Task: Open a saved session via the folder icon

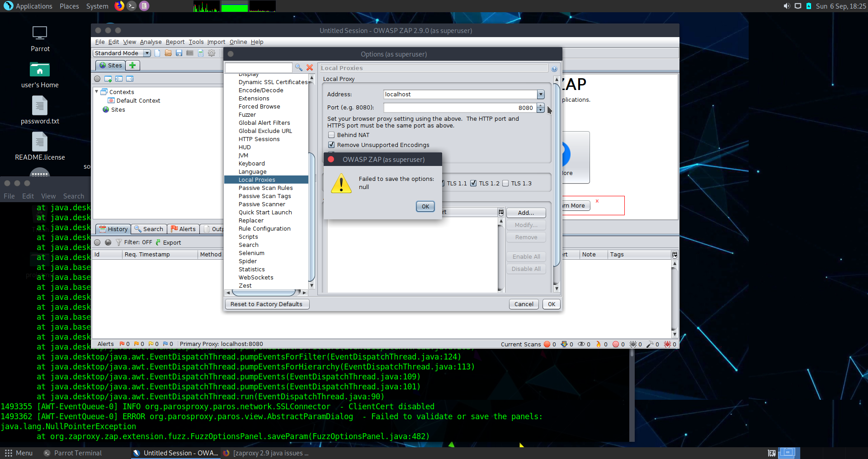Action: (168, 53)
